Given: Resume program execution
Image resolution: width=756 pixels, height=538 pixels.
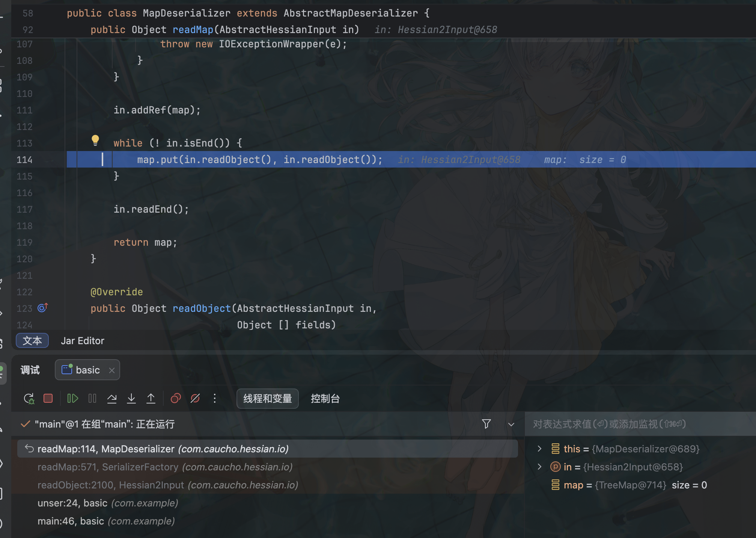Looking at the screenshot, I should (72, 398).
